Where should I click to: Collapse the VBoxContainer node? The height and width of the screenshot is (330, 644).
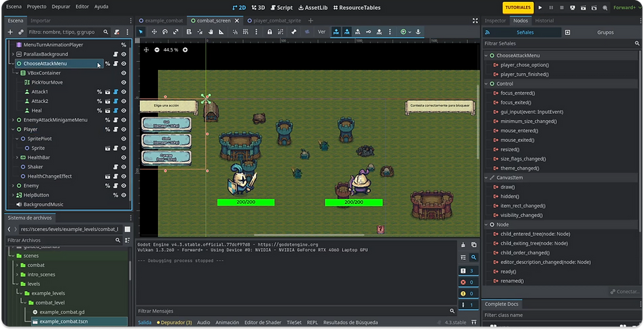pos(17,73)
